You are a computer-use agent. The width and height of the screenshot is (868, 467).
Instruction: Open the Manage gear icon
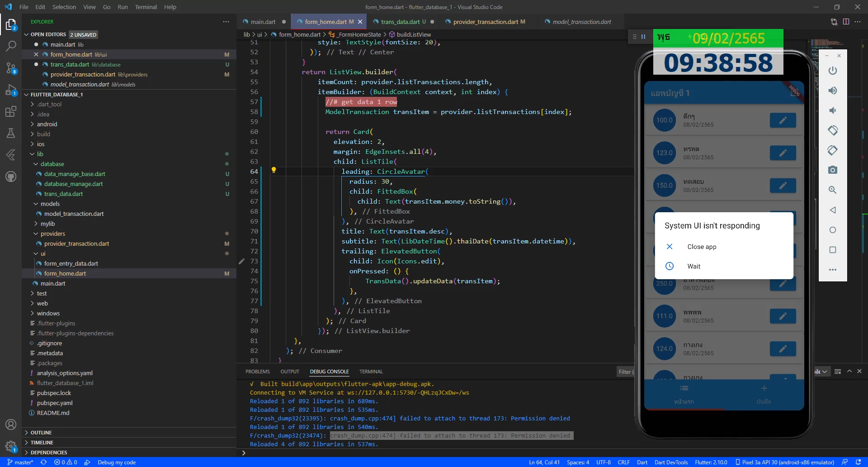tap(11, 446)
